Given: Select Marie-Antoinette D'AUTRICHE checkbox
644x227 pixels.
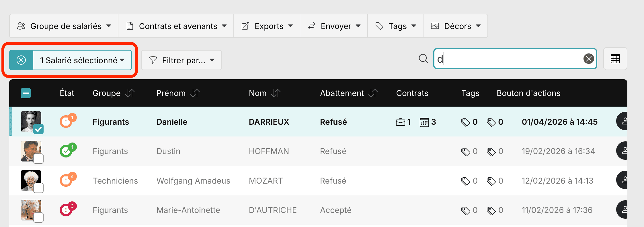Looking at the screenshot, I should pyautogui.click(x=38, y=218).
